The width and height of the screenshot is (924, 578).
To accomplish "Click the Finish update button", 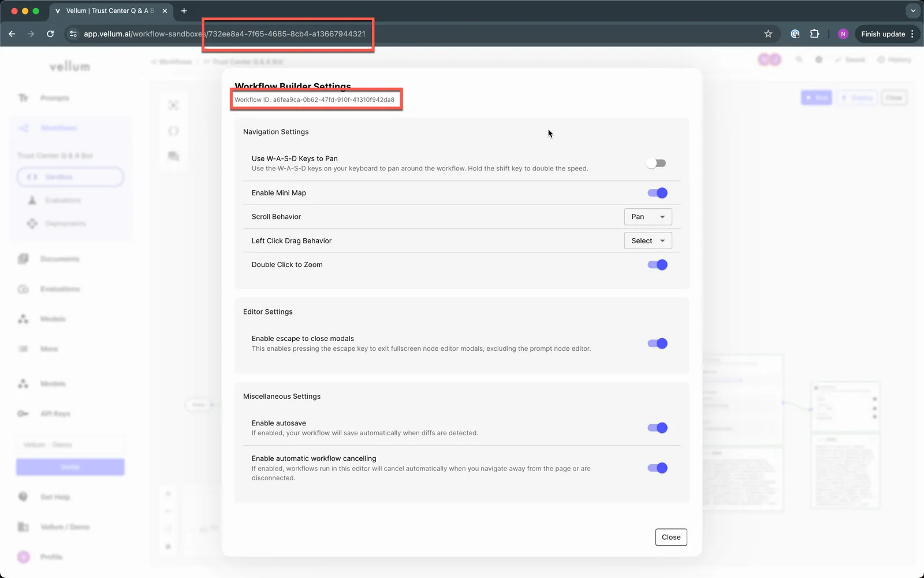I will pyautogui.click(x=883, y=34).
